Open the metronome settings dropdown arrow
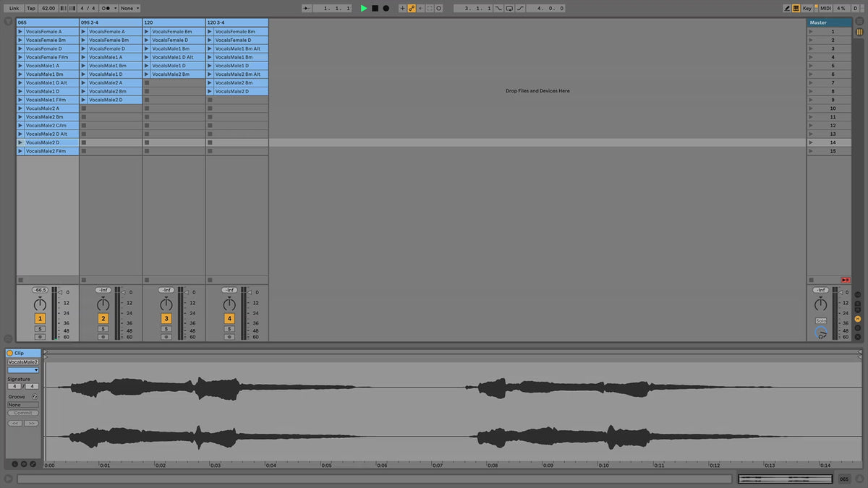Screen dimensions: 868x488 (116, 8)
